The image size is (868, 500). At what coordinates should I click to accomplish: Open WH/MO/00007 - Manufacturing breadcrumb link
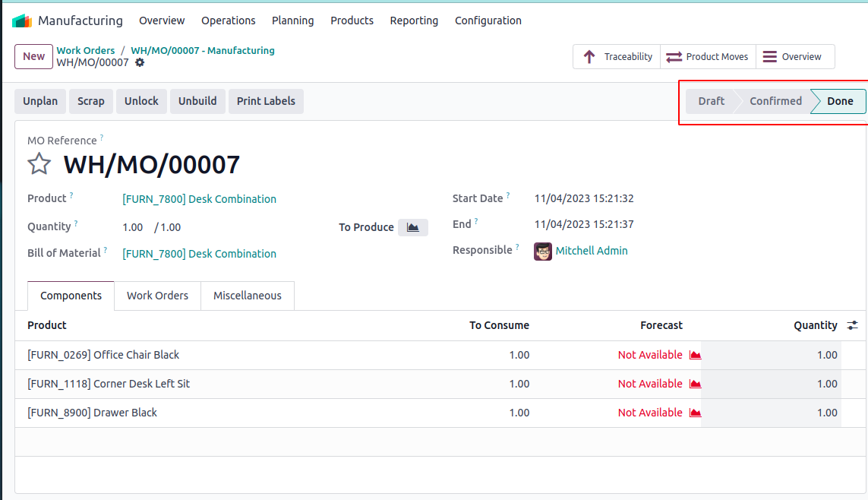[203, 50]
